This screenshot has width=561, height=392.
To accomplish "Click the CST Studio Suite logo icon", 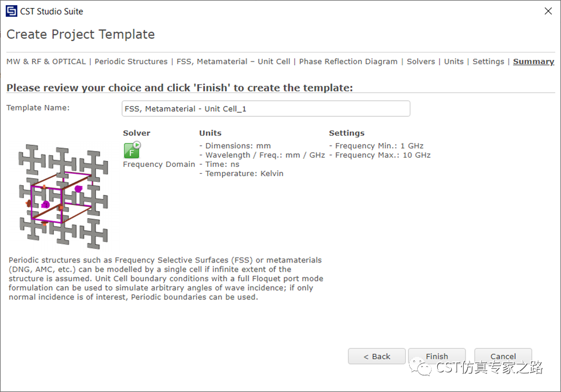I will (12, 11).
